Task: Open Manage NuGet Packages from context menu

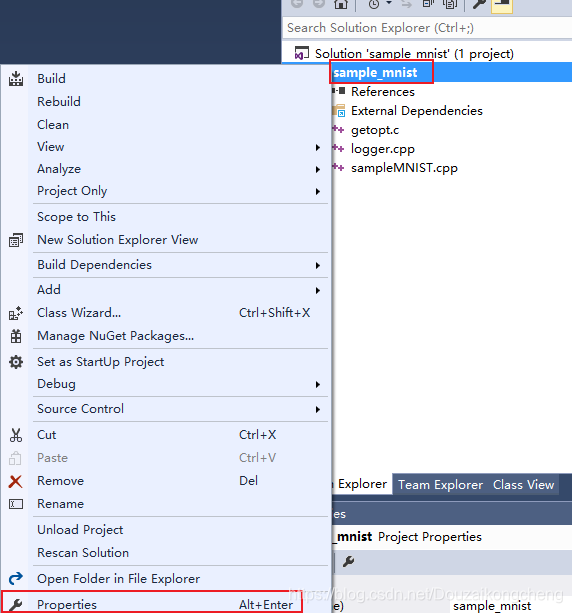Action: [115, 336]
